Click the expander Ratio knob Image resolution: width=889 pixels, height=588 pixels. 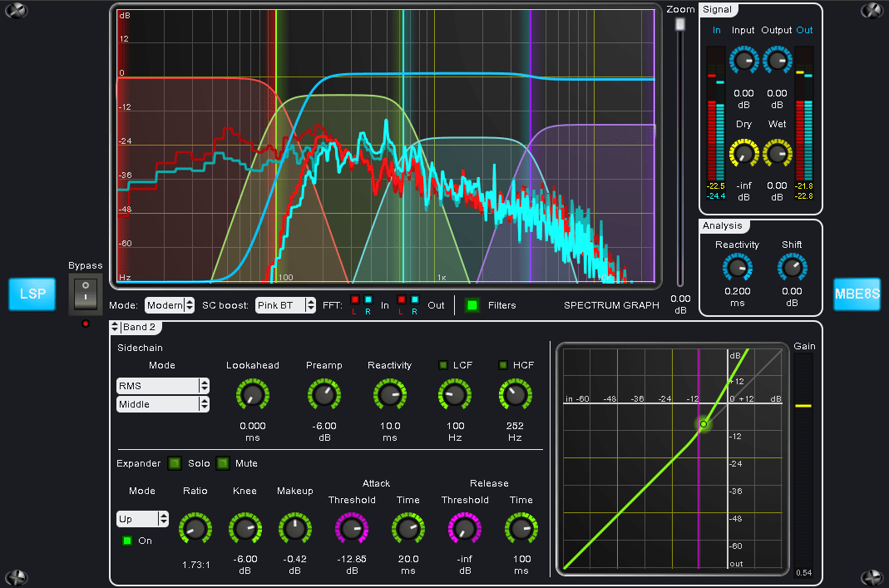click(x=195, y=529)
